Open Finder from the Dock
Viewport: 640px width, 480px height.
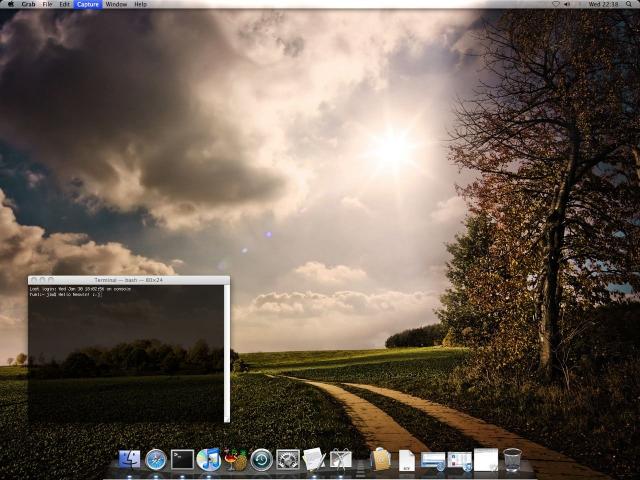click(x=129, y=460)
